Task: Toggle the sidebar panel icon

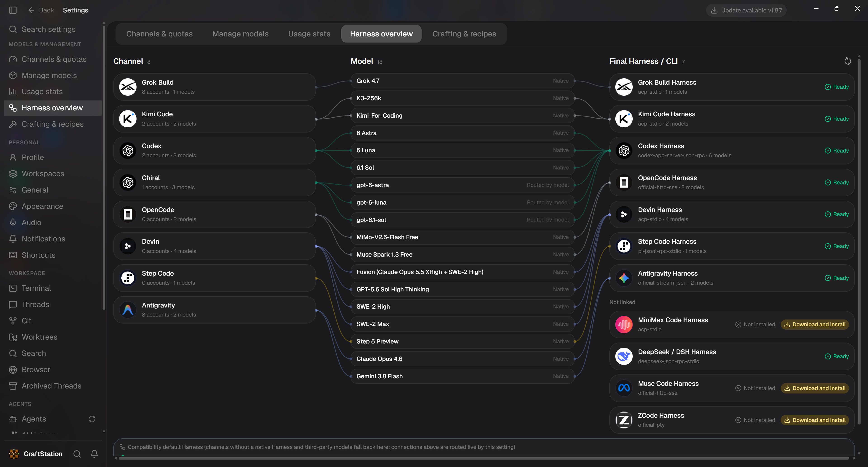Action: pyautogui.click(x=13, y=10)
